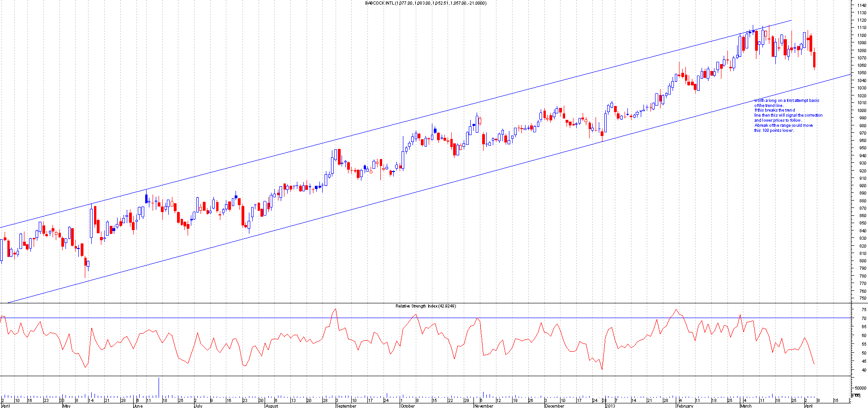This screenshot has width=868, height=408.
Task: Click the BABCOCK INTL chart title
Action: pyautogui.click(x=425, y=3)
